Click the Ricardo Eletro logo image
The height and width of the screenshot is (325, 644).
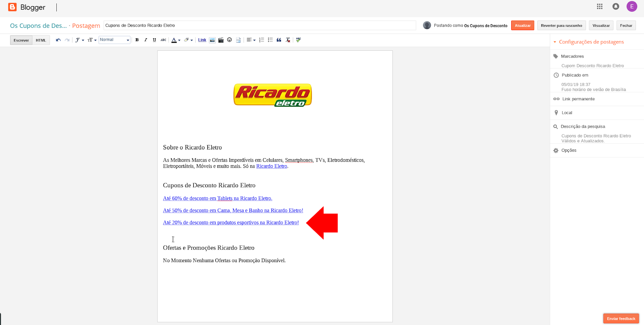coord(273,95)
